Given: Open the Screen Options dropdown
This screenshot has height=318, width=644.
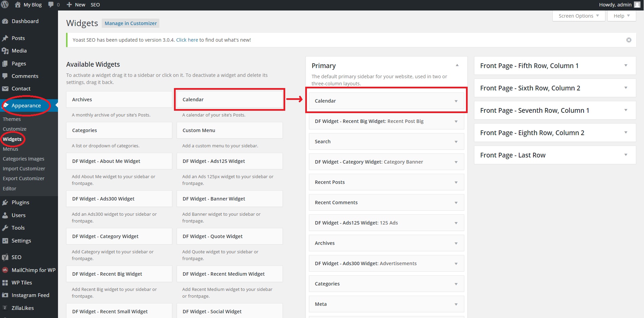Looking at the screenshot, I should click(x=579, y=16).
